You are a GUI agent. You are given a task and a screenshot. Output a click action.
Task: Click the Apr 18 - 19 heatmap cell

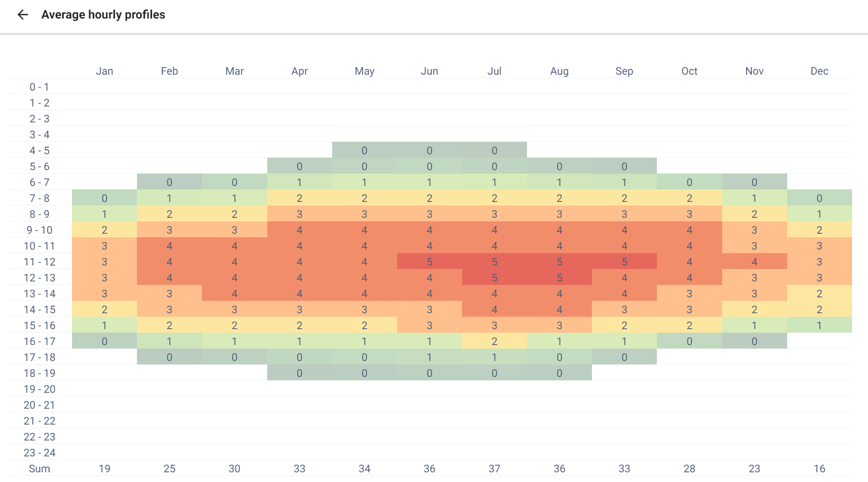(x=299, y=373)
